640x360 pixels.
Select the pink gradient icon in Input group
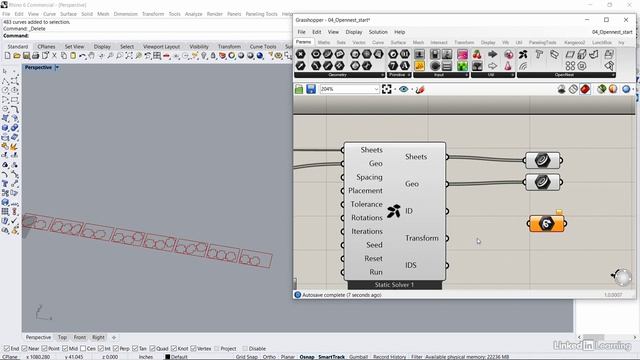(x=462, y=54)
